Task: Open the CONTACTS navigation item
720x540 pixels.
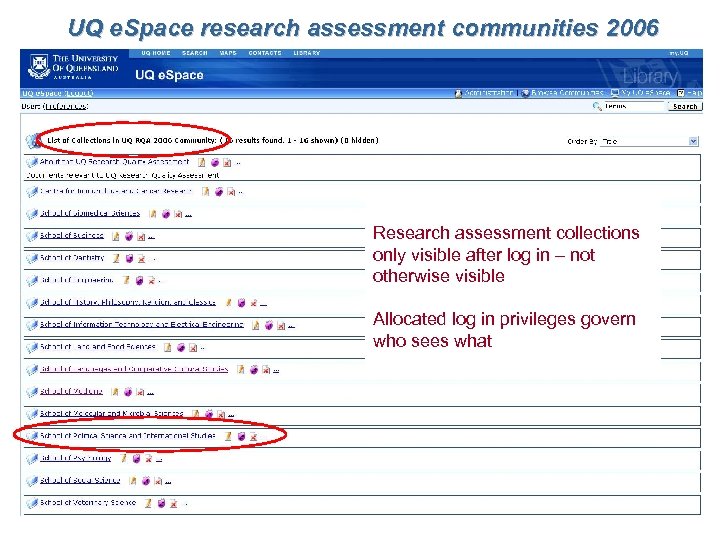Action: click(x=264, y=53)
